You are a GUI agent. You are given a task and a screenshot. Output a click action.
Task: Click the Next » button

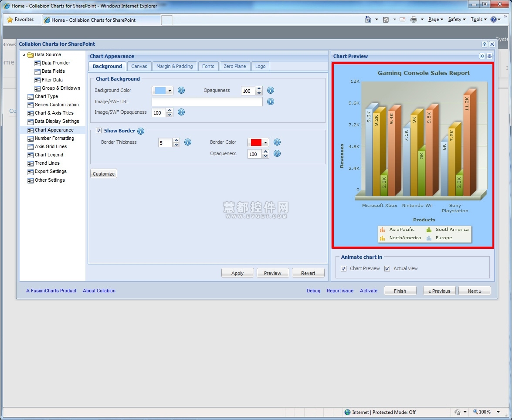(x=475, y=291)
